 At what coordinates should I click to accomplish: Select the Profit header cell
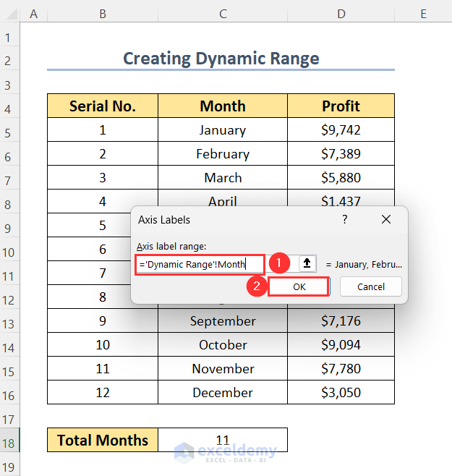[341, 106]
